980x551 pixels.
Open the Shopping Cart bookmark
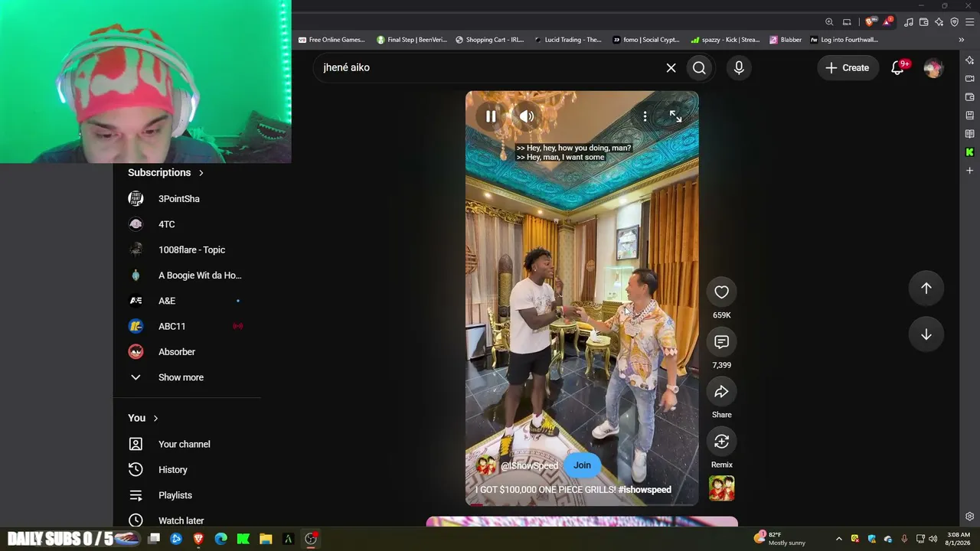490,40
